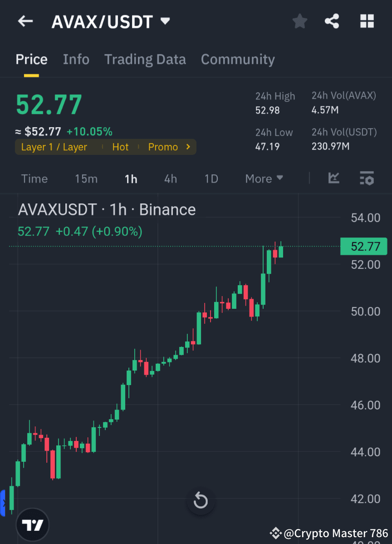Click the TradingView logo on the chart
This screenshot has height=544, width=392.
32,524
